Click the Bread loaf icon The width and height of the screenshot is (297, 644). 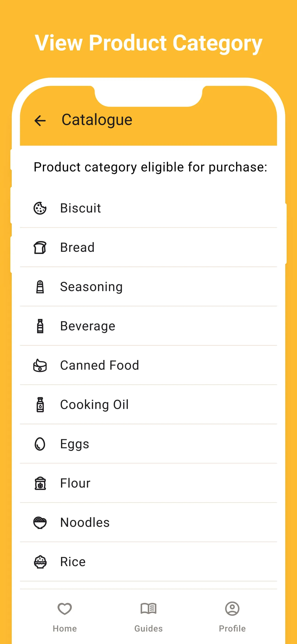[x=40, y=248]
